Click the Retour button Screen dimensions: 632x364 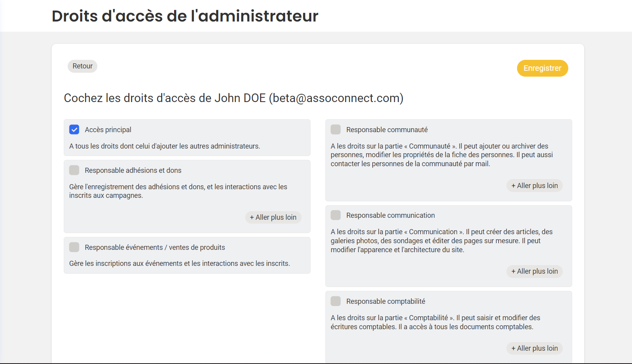(83, 66)
